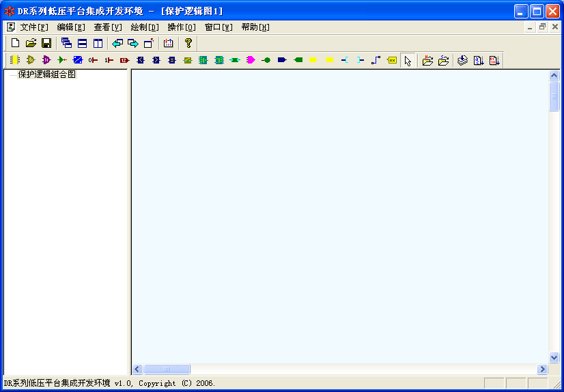The width and height of the screenshot is (564, 392).
Task: Select the blue right-pointing arrow block tool
Action: 282,60
